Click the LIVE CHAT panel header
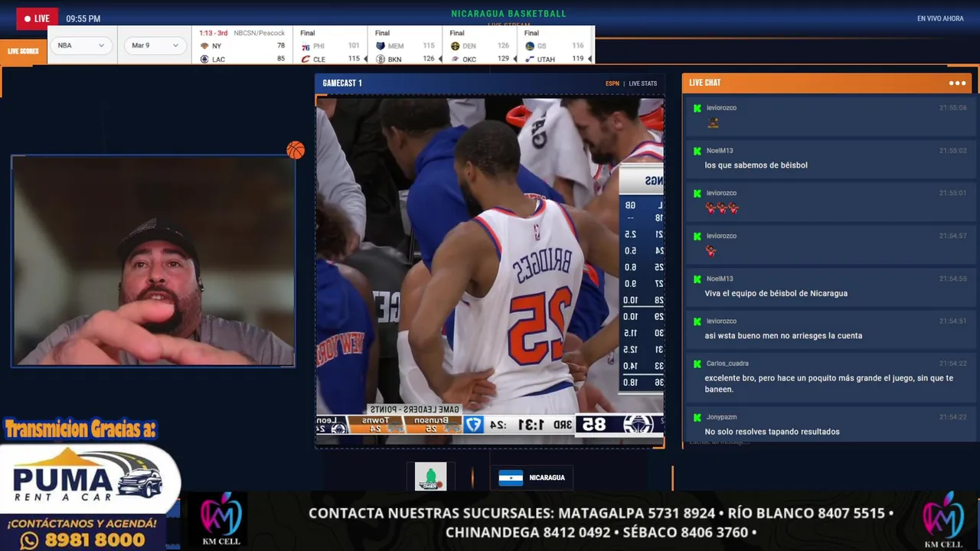980x551 pixels. tap(826, 83)
